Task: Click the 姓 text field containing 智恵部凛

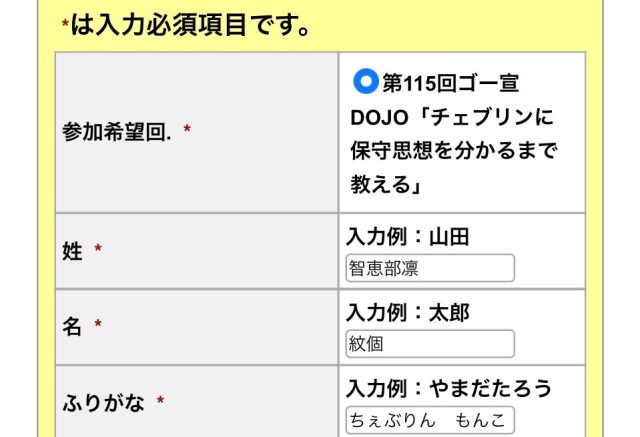Action: (x=430, y=268)
